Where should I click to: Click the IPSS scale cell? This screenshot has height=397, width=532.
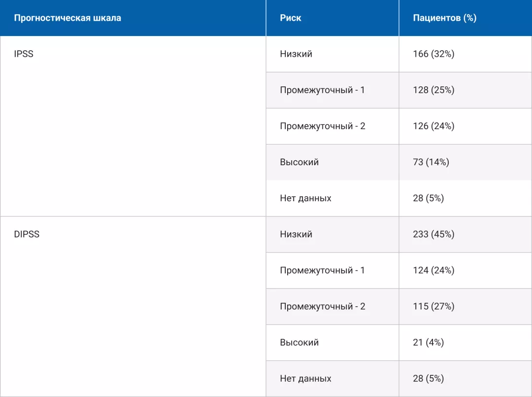[x=24, y=54]
